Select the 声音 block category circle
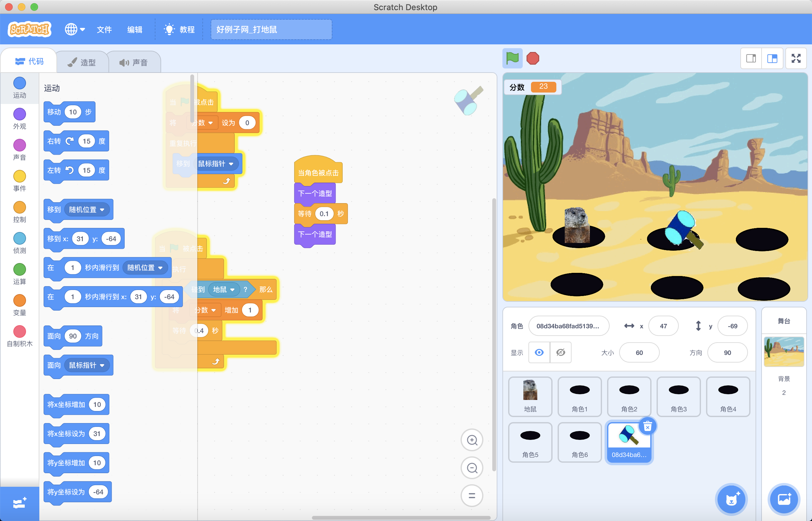This screenshot has width=812, height=521. tap(19, 145)
